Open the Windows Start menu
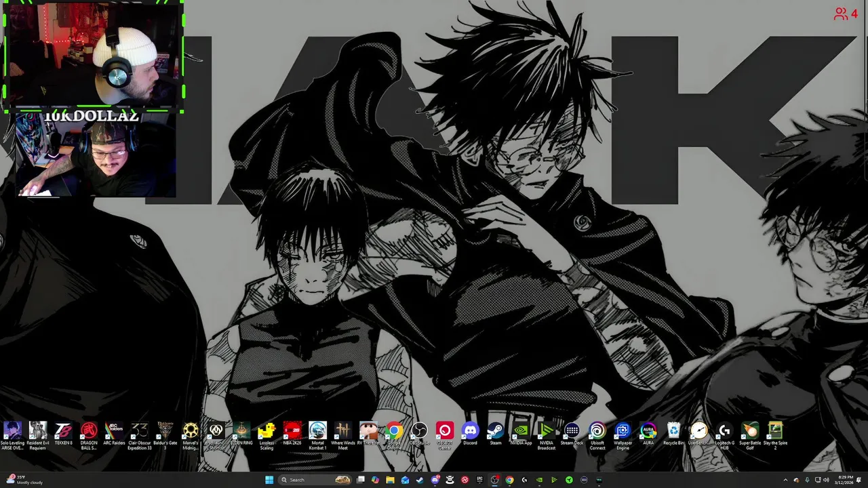This screenshot has width=868, height=488. (x=269, y=480)
